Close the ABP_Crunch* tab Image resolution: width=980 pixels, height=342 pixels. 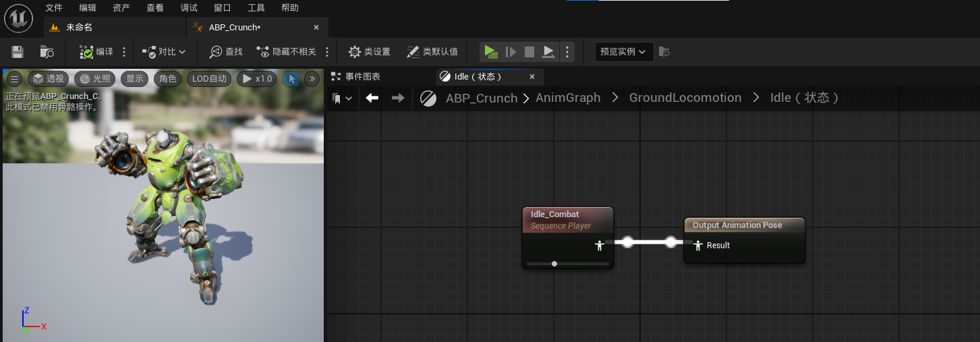coord(316,28)
